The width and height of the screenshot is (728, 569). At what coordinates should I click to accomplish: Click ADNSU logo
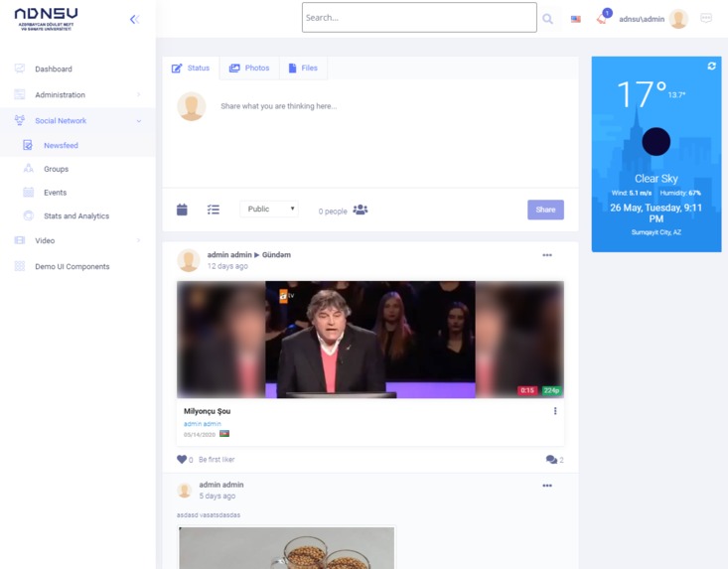tap(46, 19)
